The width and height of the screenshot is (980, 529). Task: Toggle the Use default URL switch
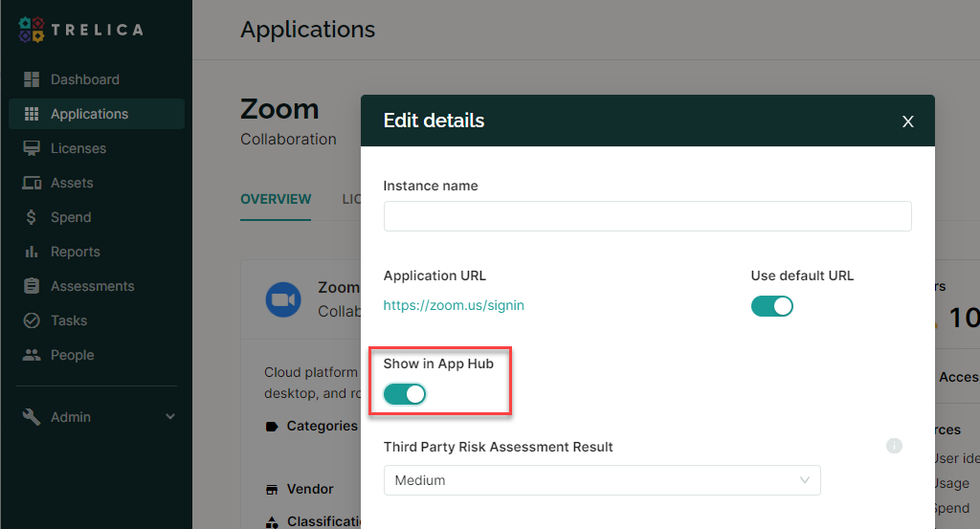point(772,306)
